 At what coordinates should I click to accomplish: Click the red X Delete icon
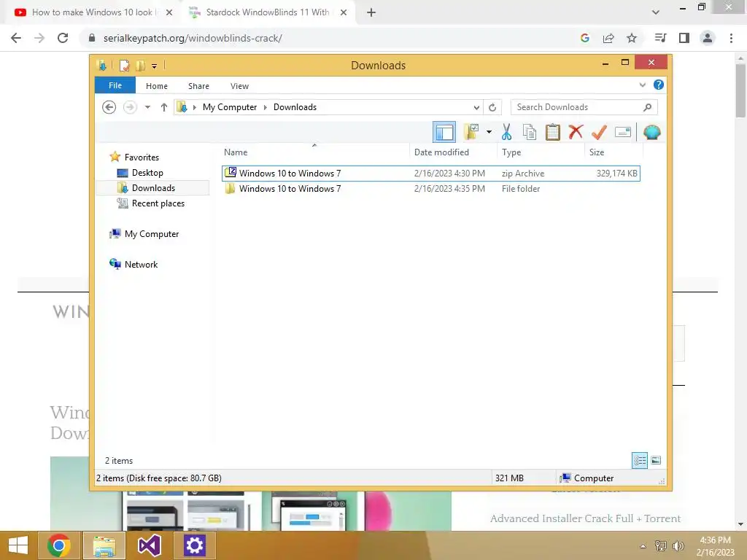[x=576, y=132]
